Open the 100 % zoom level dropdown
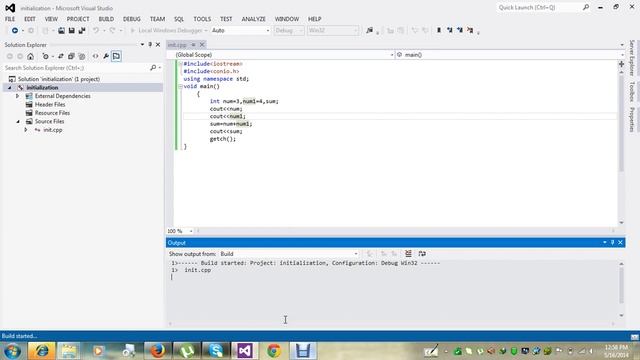The image size is (640, 360). click(180, 231)
